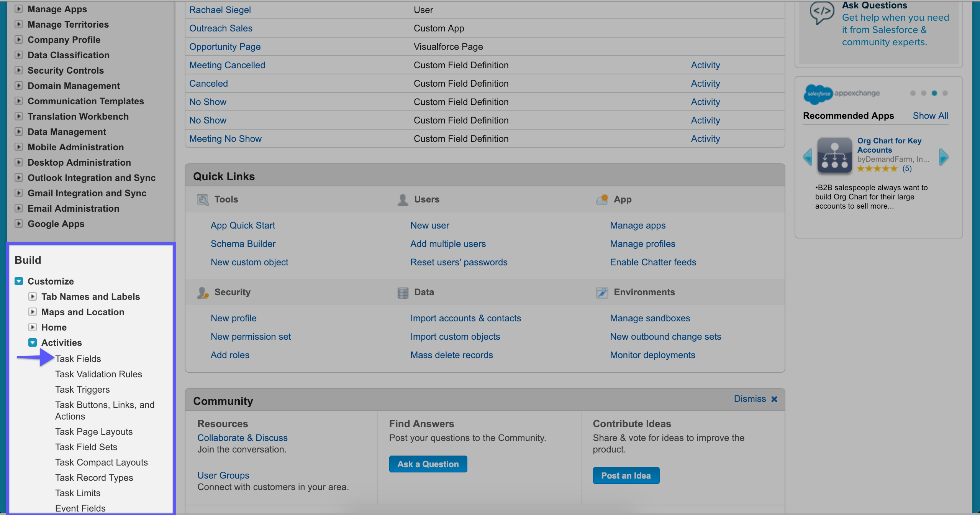
Task: Click the Post an Idea button
Action: tap(626, 476)
